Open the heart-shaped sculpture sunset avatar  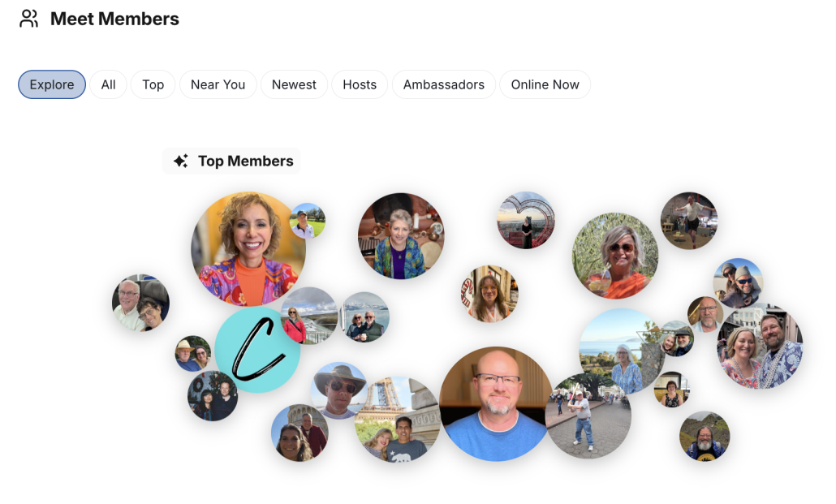(526, 220)
